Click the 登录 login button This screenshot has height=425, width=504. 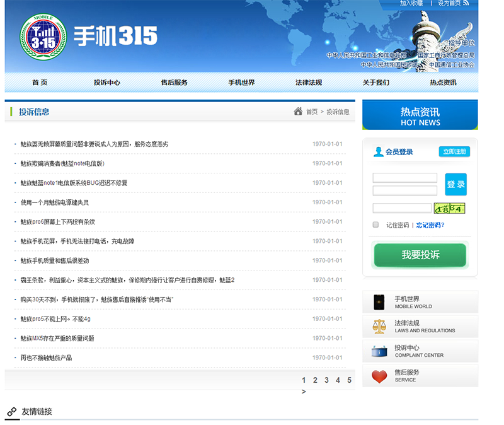point(455,184)
